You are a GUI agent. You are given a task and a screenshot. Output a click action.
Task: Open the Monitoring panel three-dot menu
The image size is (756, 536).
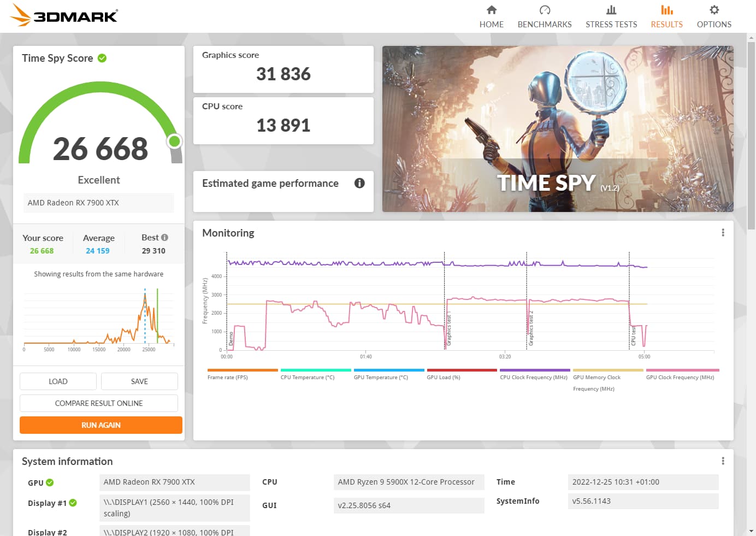723,233
